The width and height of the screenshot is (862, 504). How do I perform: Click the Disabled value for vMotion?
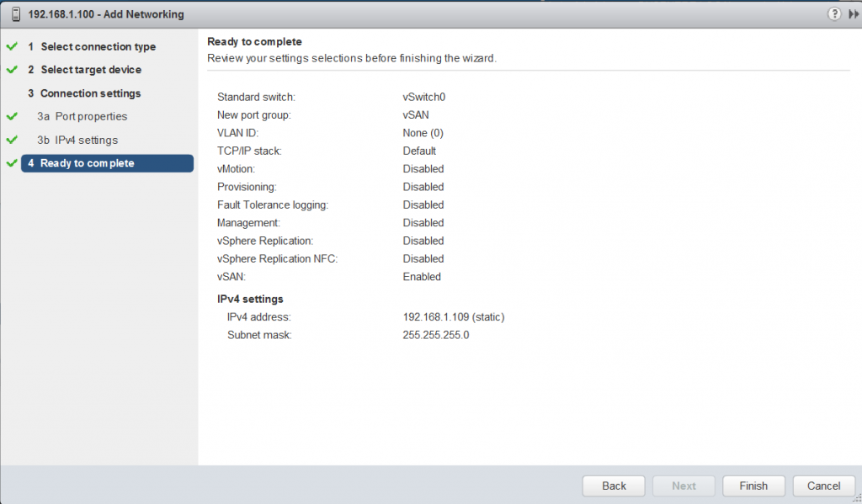(x=423, y=169)
